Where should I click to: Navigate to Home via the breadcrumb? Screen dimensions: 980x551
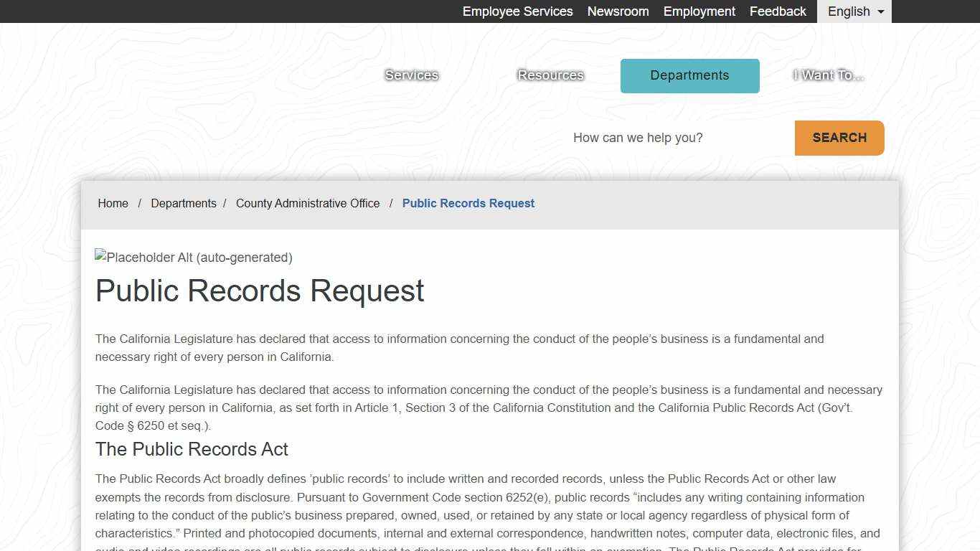113,203
